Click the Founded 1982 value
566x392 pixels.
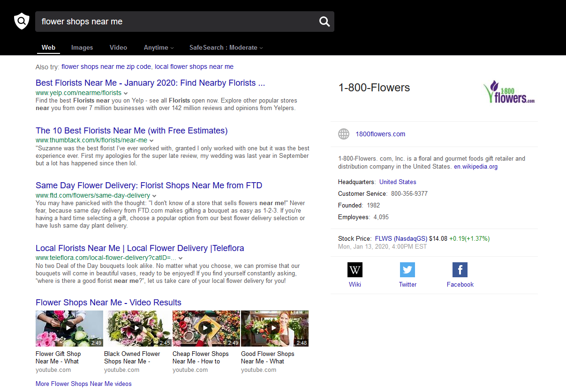[x=374, y=205]
